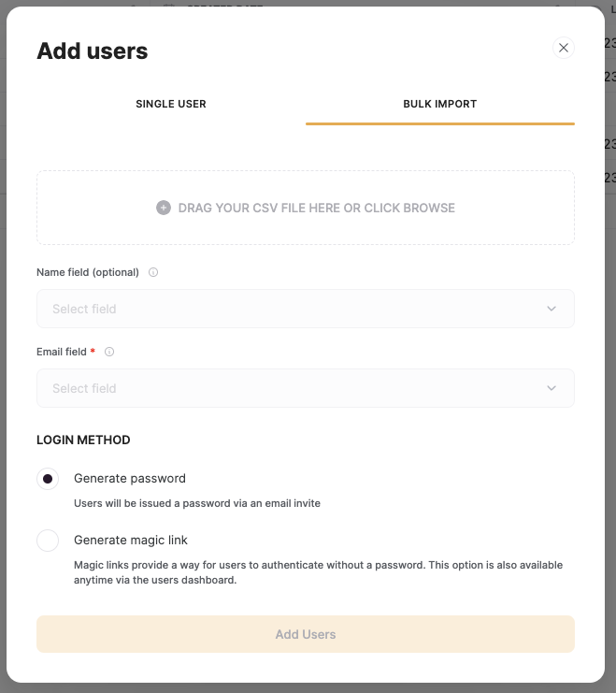Click the 'Name field (optional)' label
Image resolution: width=616 pixels, height=693 pixels.
click(88, 273)
